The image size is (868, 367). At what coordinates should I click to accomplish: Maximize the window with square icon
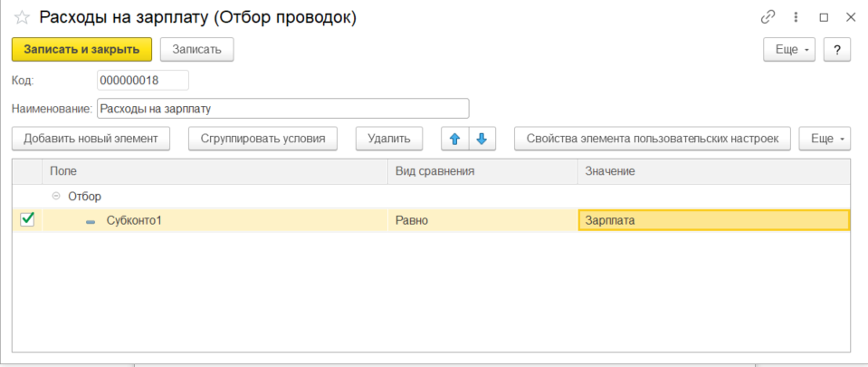tap(824, 17)
